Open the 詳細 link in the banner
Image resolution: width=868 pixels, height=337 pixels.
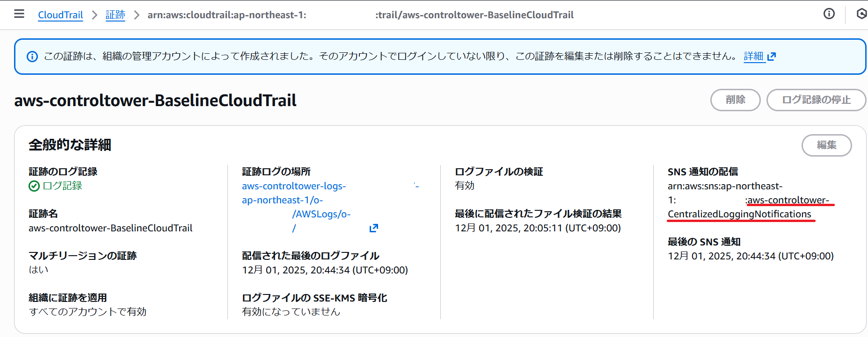(753, 56)
